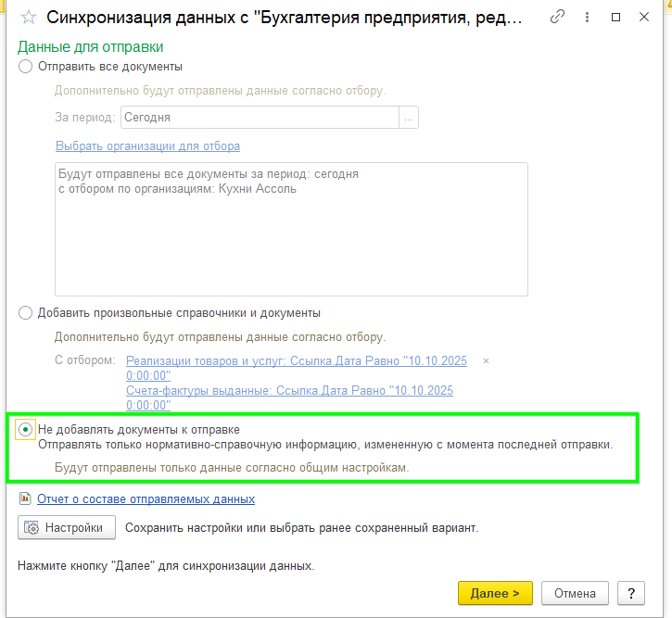Click the window title 'Синхронизация данных с...'
The height and width of the screenshot is (618, 672).
285,18
